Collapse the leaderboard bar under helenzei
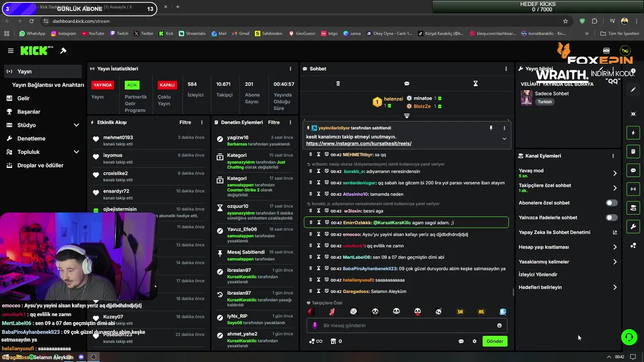 tap(407, 116)
